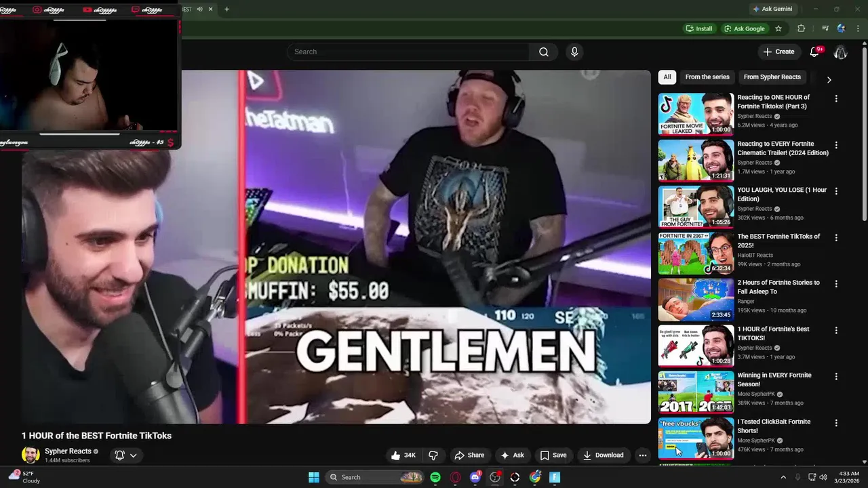
Task: Dislike the video
Action: (433, 455)
